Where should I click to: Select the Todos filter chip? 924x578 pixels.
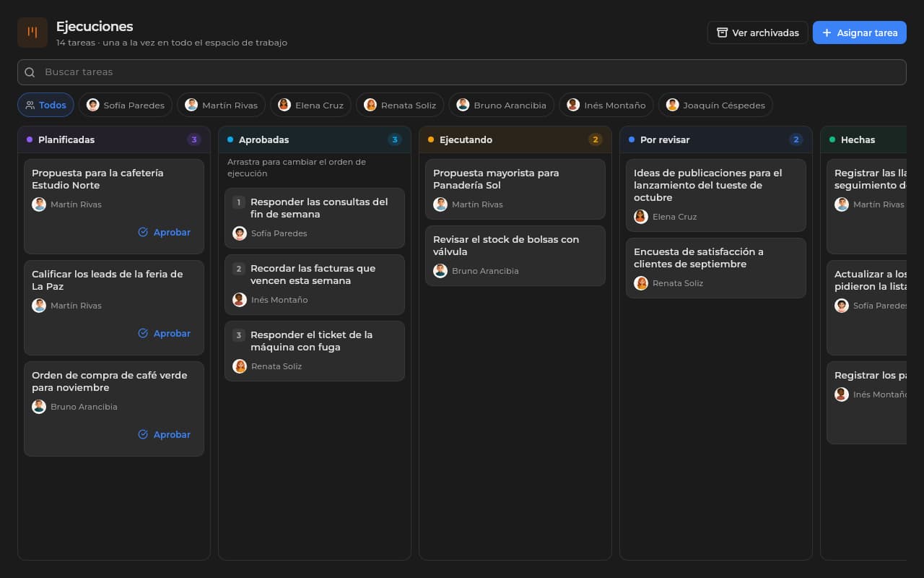[45, 105]
